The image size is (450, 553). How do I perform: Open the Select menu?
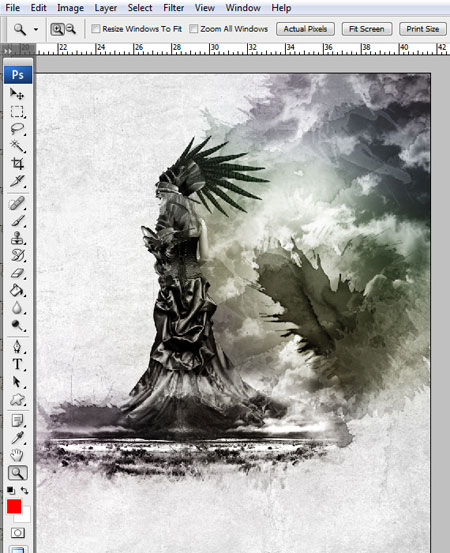(140, 8)
